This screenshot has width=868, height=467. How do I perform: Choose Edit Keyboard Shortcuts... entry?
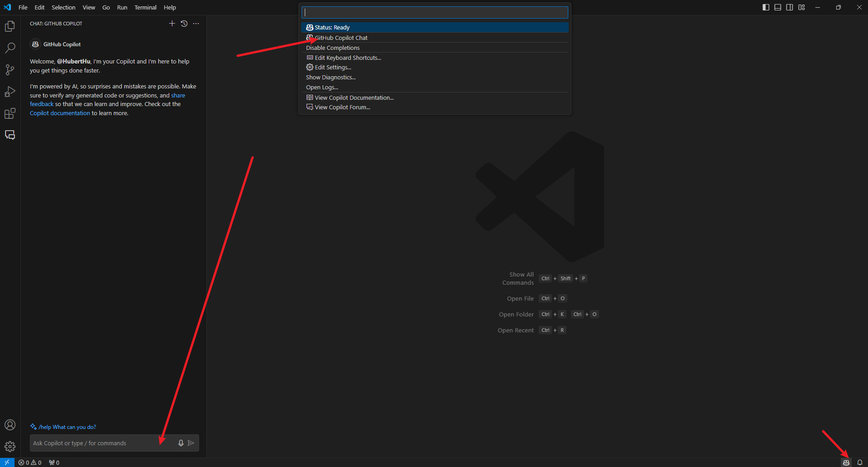434,58
